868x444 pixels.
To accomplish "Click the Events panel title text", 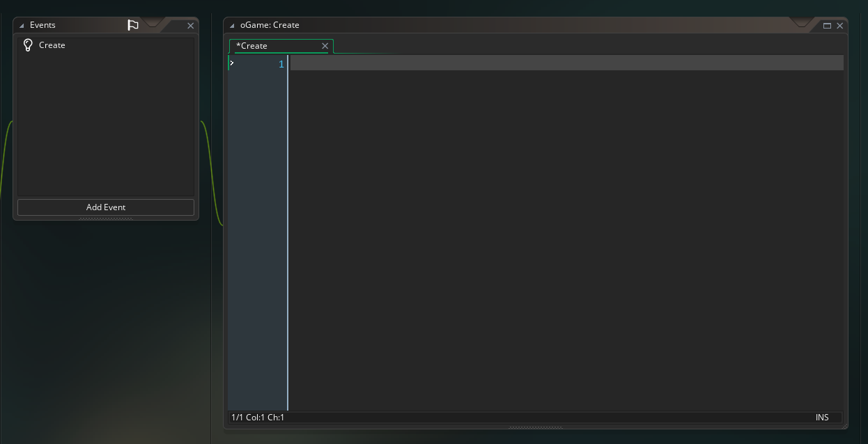I will pos(42,25).
